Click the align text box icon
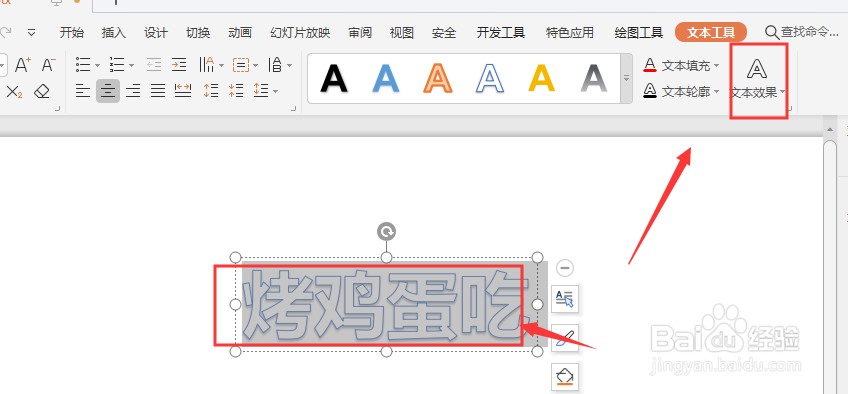848x394 pixels. click(x=241, y=65)
